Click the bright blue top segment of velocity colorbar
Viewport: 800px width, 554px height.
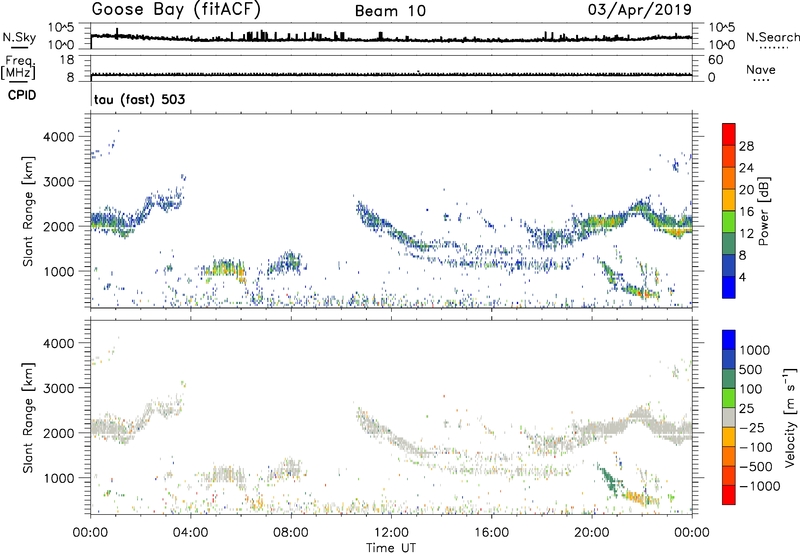point(729,340)
